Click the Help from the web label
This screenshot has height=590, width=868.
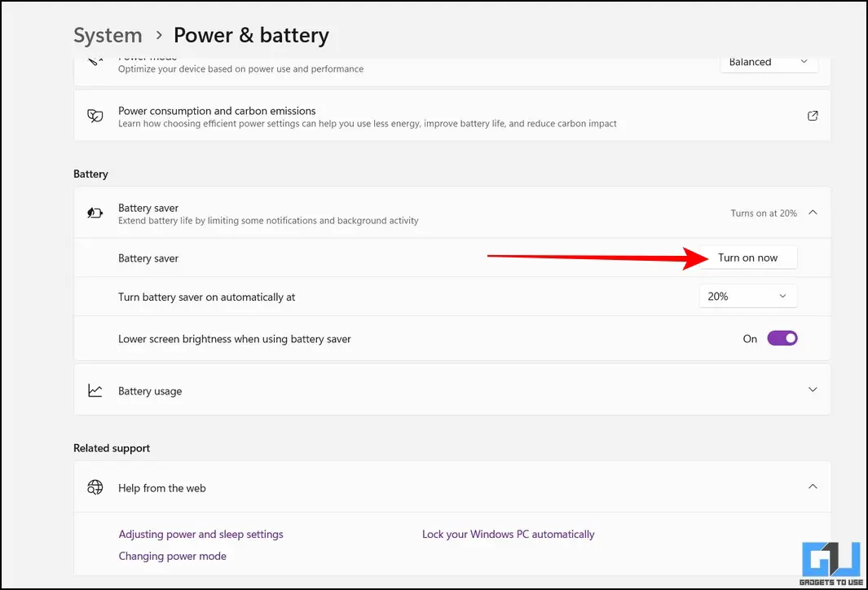tap(162, 488)
